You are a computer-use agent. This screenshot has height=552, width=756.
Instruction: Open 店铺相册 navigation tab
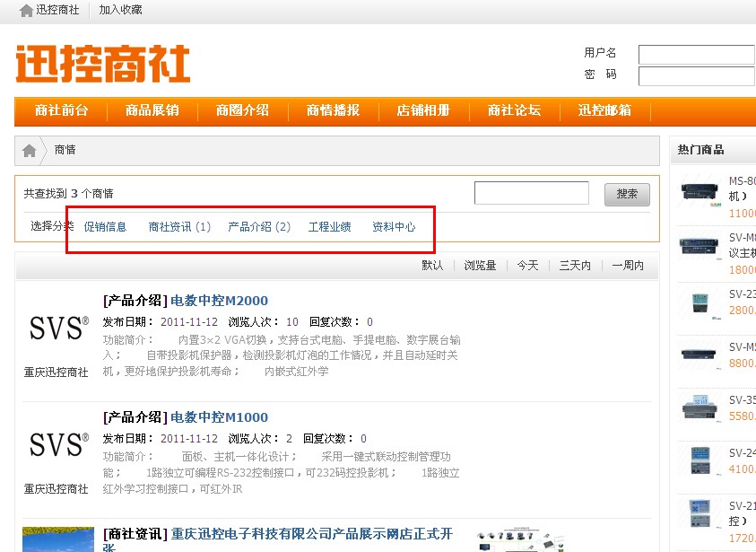(x=423, y=110)
